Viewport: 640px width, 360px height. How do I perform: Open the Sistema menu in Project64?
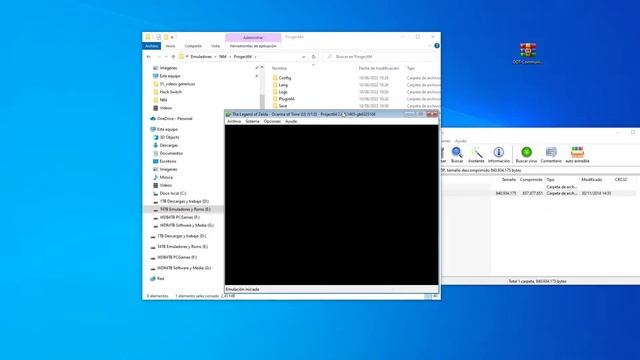pyautogui.click(x=252, y=121)
